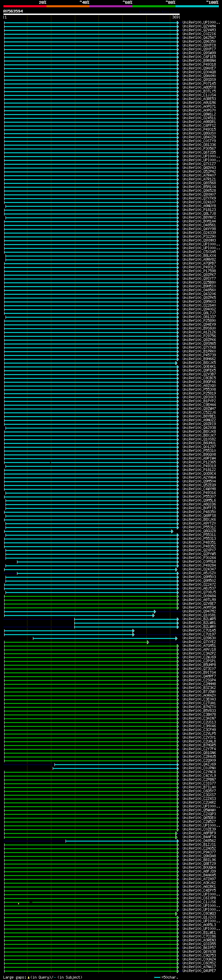Open hit UniRef100_C7U197
The width and height of the screenshot is (222, 980).
(x=199, y=634)
